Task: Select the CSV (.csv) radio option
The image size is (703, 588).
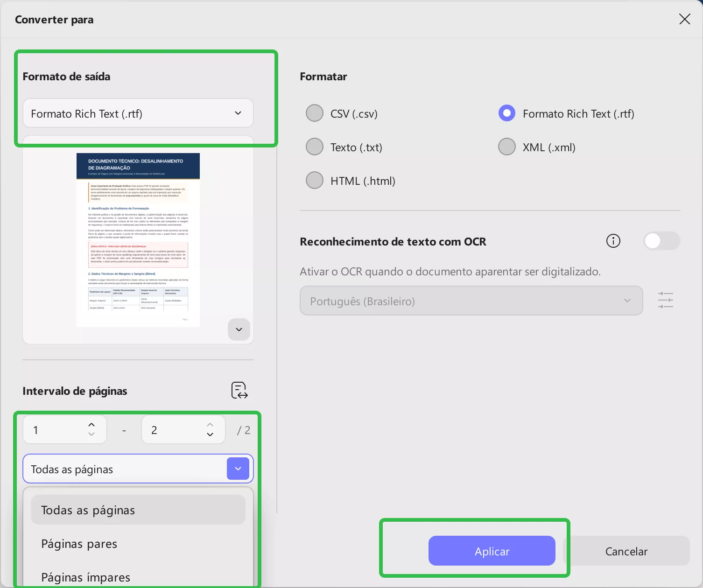Action: [315, 113]
